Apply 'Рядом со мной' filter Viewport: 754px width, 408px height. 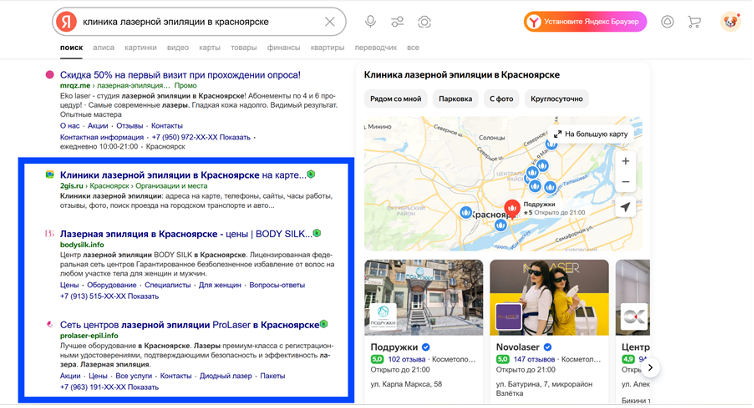(x=396, y=99)
